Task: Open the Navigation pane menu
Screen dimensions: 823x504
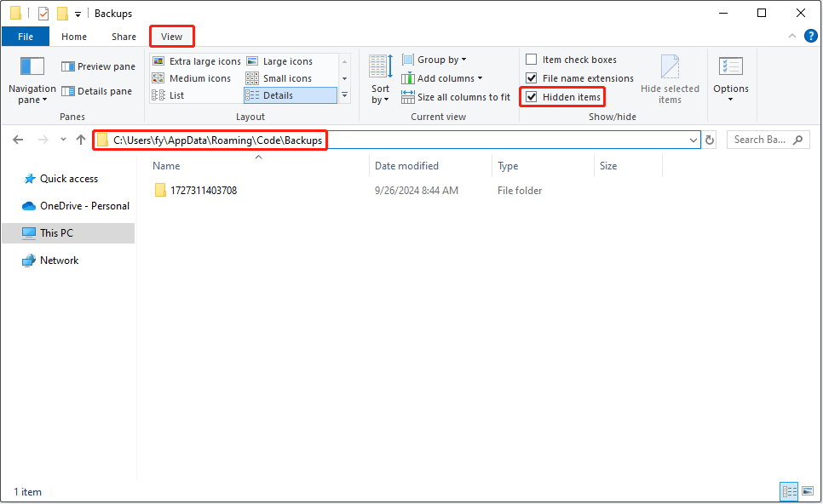Action: pyautogui.click(x=32, y=80)
